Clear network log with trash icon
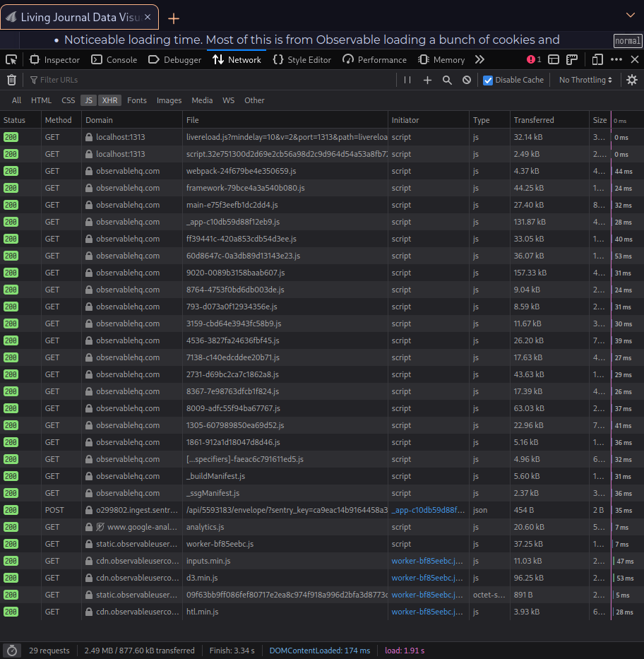 12,80
